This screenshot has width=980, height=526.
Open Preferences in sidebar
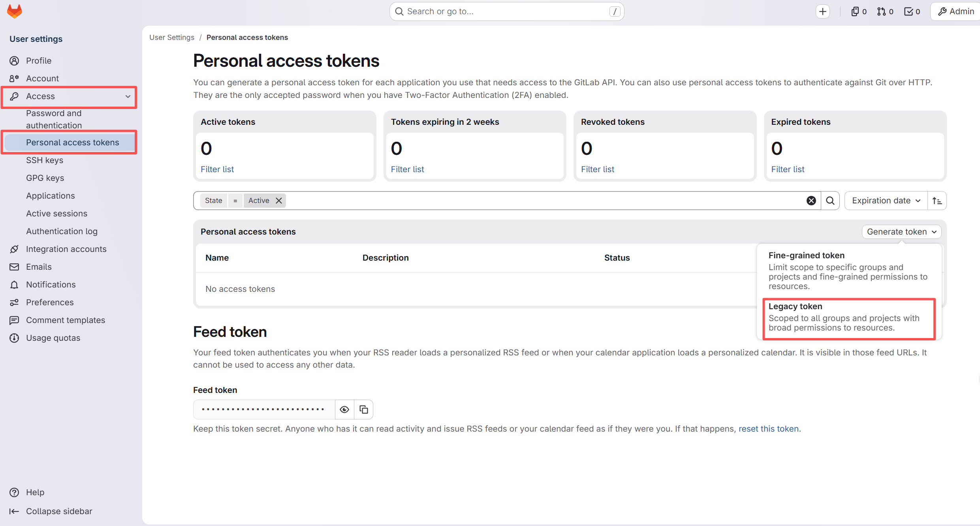[50, 302]
